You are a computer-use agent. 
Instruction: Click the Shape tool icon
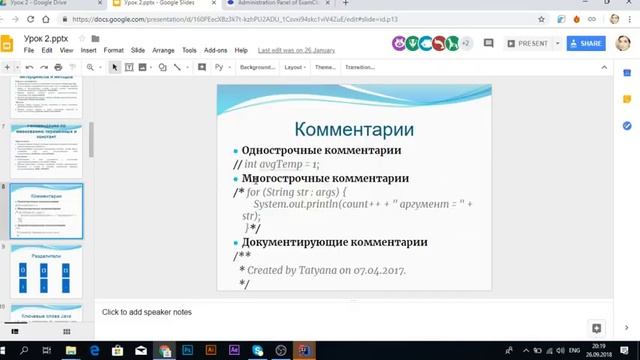[162, 67]
